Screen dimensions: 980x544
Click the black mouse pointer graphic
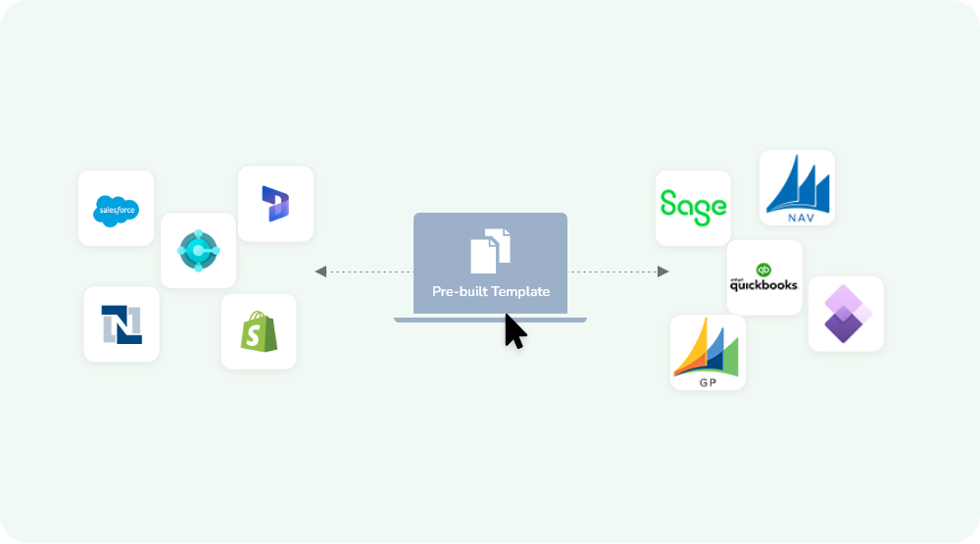(514, 331)
